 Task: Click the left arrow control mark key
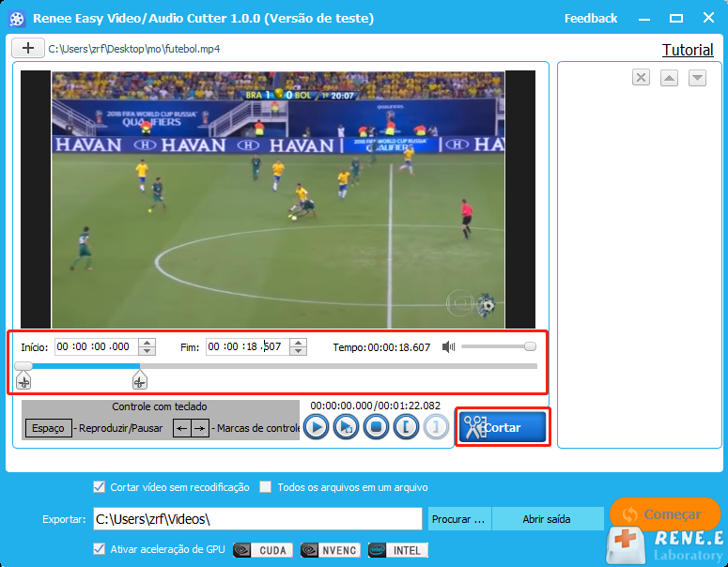click(x=182, y=428)
